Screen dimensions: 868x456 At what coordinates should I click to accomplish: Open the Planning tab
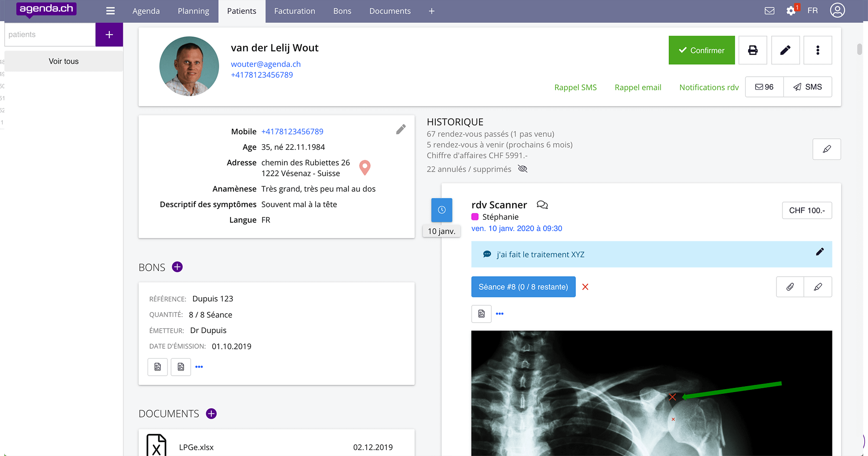(193, 11)
